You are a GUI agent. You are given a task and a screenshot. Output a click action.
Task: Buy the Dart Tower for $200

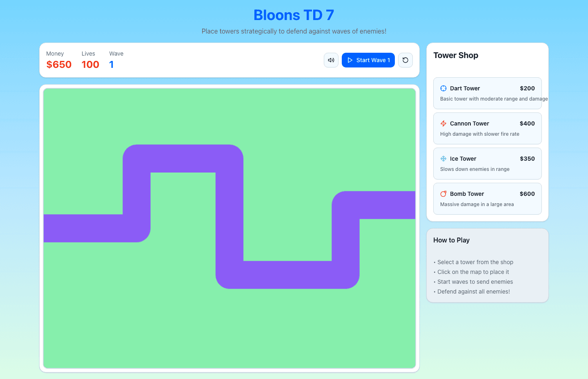click(x=487, y=93)
